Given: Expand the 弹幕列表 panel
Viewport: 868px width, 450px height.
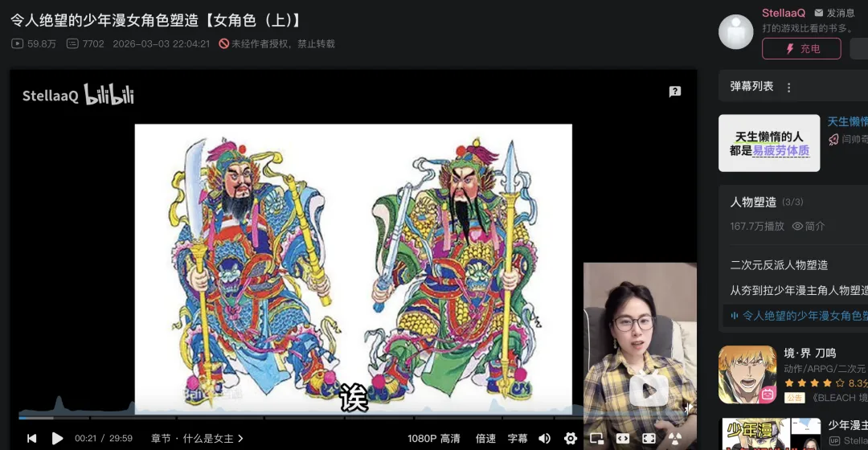Looking at the screenshot, I should tap(793, 86).
